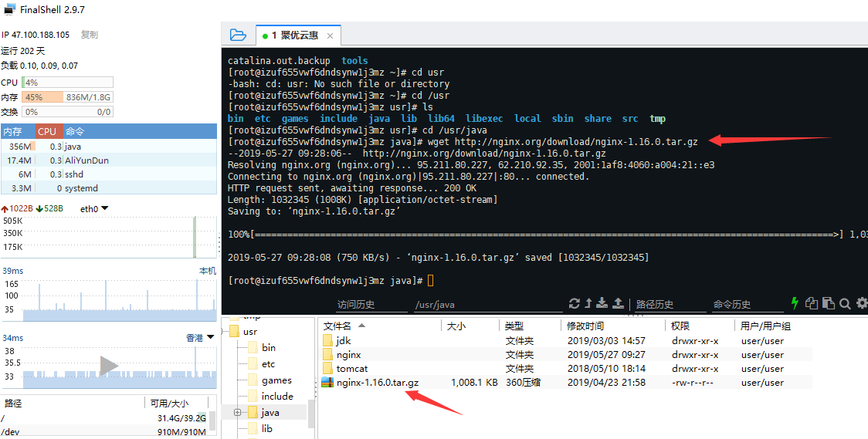Sort files by 文件名 column

(x=381, y=326)
